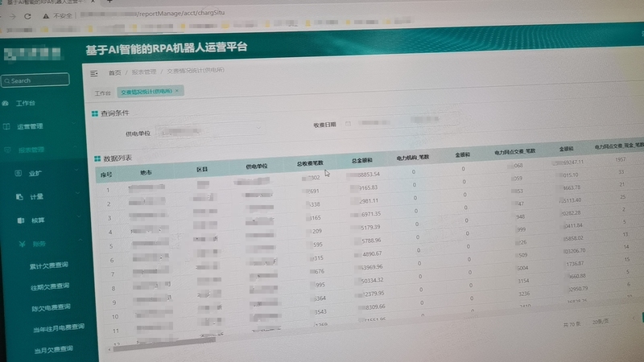Click the value 6971.35 in table
The image size is (644, 362).
tap(371, 214)
